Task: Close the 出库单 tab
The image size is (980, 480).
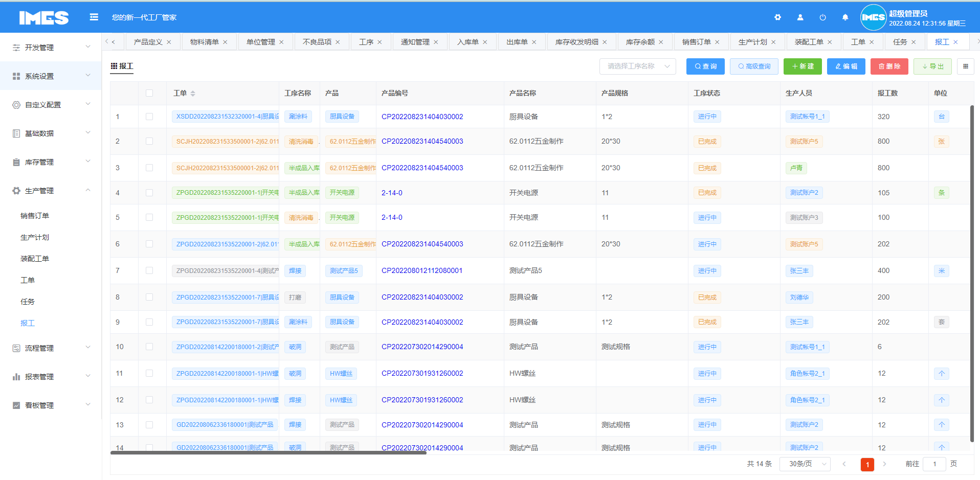Action: click(534, 42)
